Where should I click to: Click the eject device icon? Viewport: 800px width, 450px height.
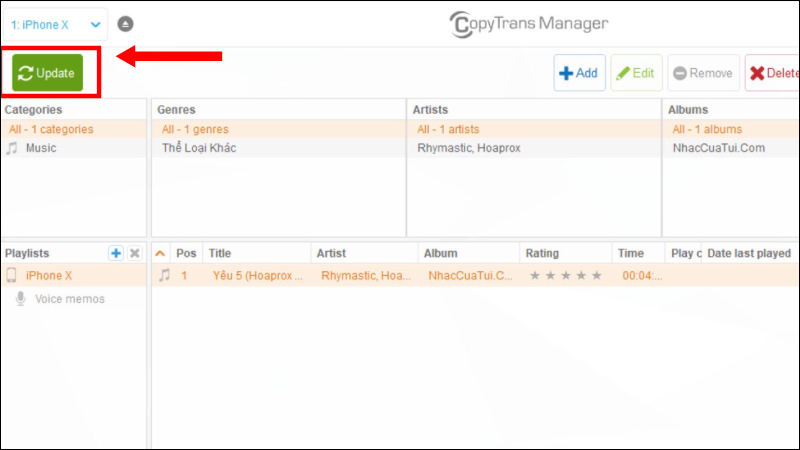tap(125, 24)
